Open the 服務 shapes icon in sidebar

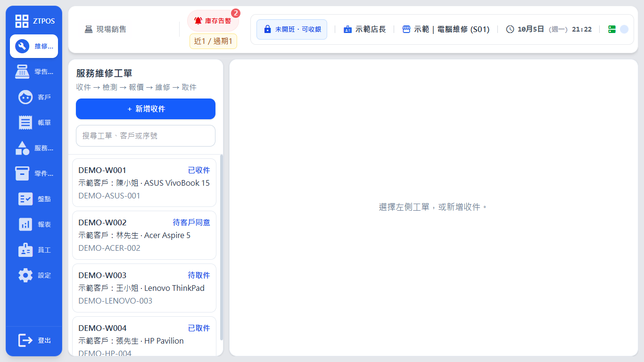[x=22, y=148]
